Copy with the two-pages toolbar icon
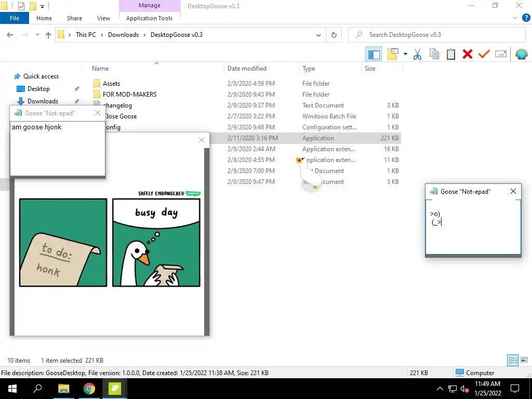532x399 pixels. (x=434, y=54)
